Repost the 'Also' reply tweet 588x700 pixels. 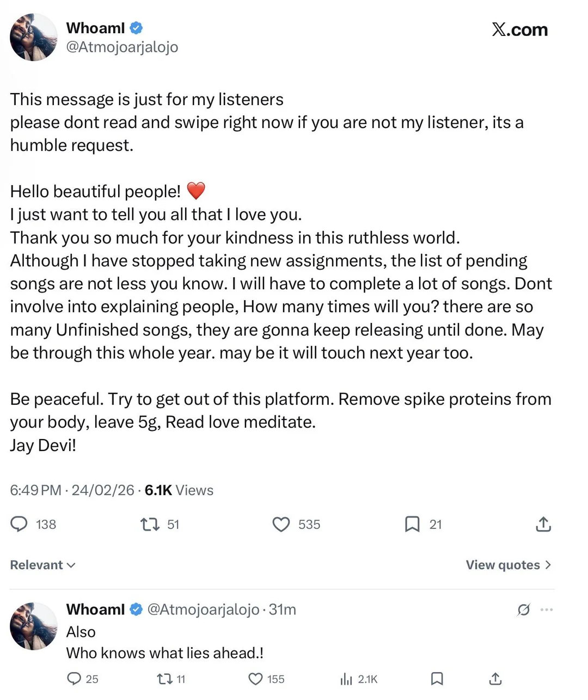(164, 679)
